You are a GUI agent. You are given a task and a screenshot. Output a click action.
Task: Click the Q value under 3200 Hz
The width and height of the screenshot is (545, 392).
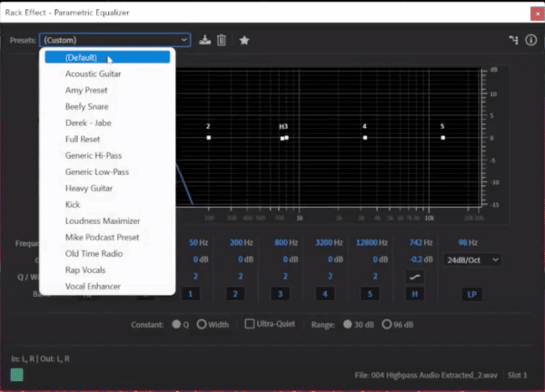(330, 277)
